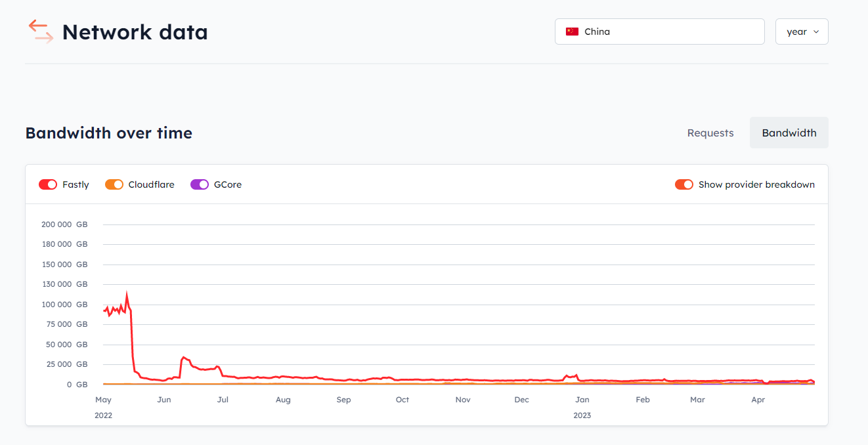Click the orange traffic arrows icon

click(x=40, y=31)
